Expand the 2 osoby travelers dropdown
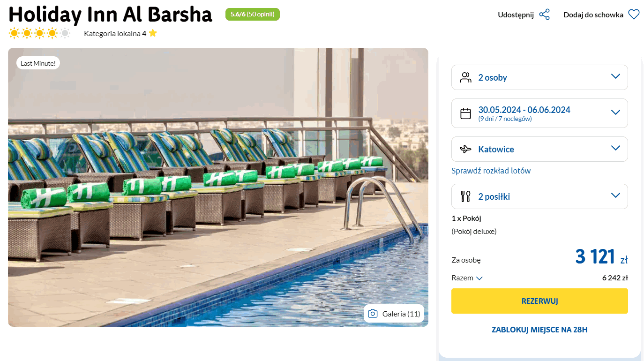The height and width of the screenshot is (361, 644). pos(615,76)
